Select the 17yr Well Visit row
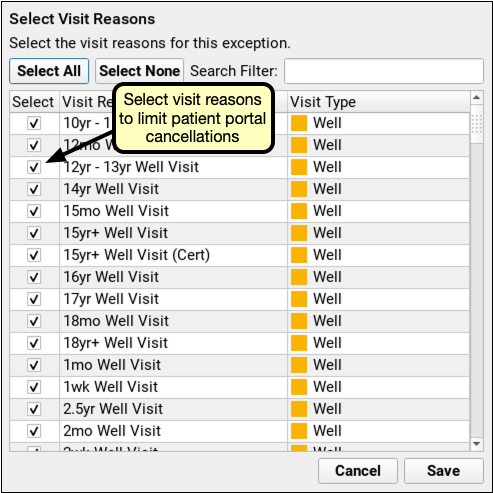Image resolution: width=493 pixels, height=493 pixels. click(x=239, y=299)
